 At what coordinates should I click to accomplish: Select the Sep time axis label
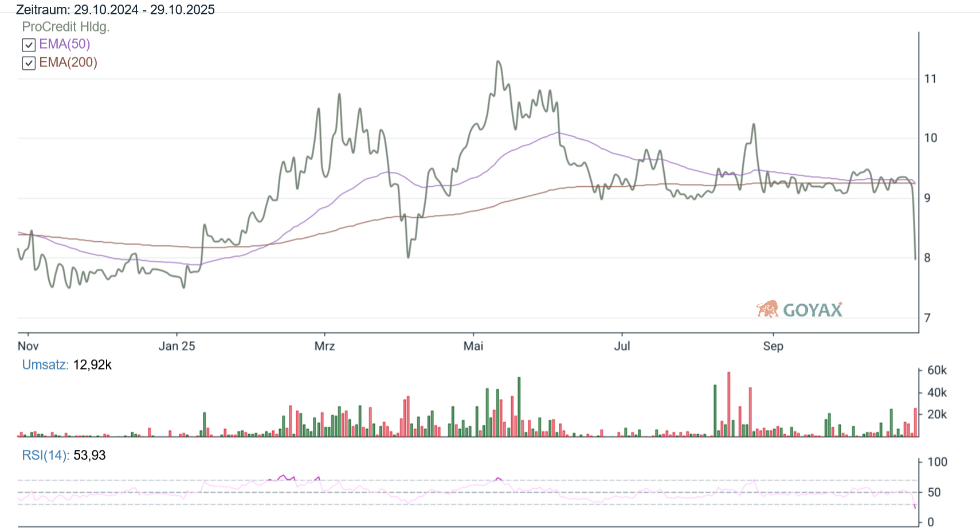coord(773,346)
